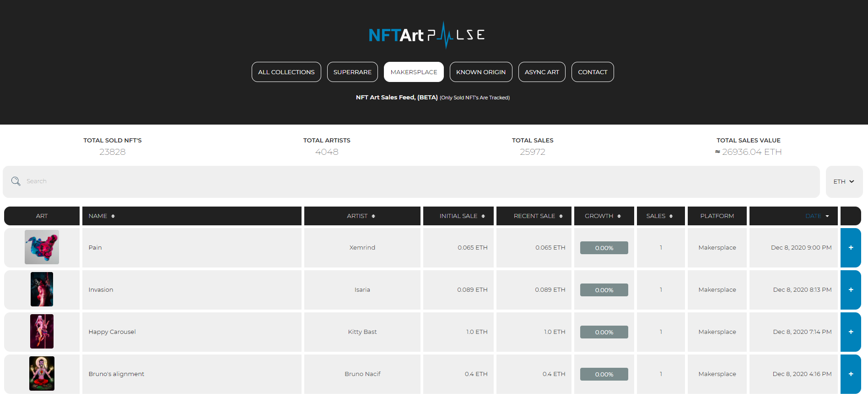This screenshot has width=868, height=398.
Task: Click Bruno's alignment recent sale 0.4 ETH
Action: coord(554,374)
